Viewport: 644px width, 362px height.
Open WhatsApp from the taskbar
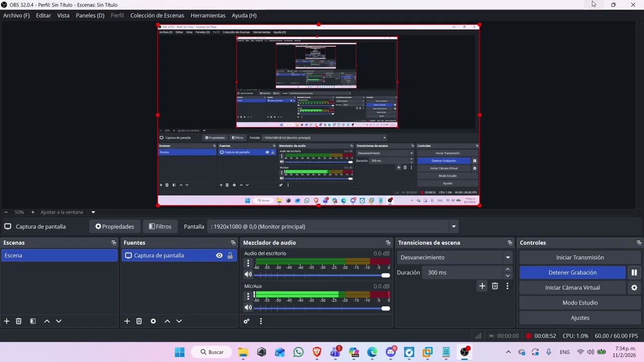(298, 352)
